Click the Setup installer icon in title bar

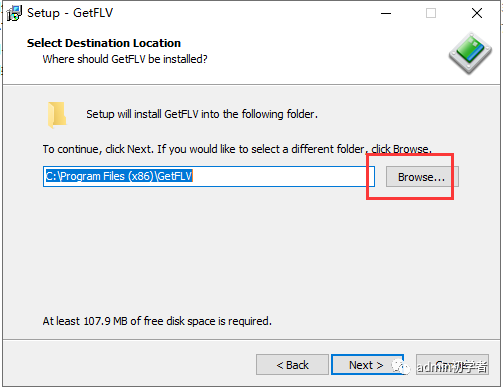pos(14,13)
